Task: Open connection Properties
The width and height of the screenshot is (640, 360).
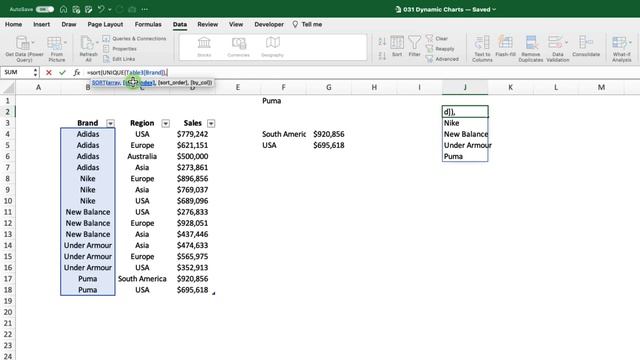Action: point(120,49)
